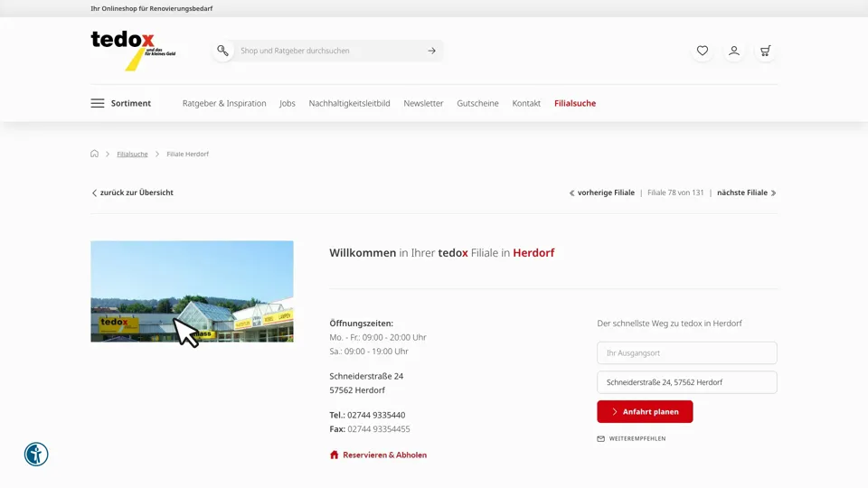Go to the Jobs page

click(288, 103)
